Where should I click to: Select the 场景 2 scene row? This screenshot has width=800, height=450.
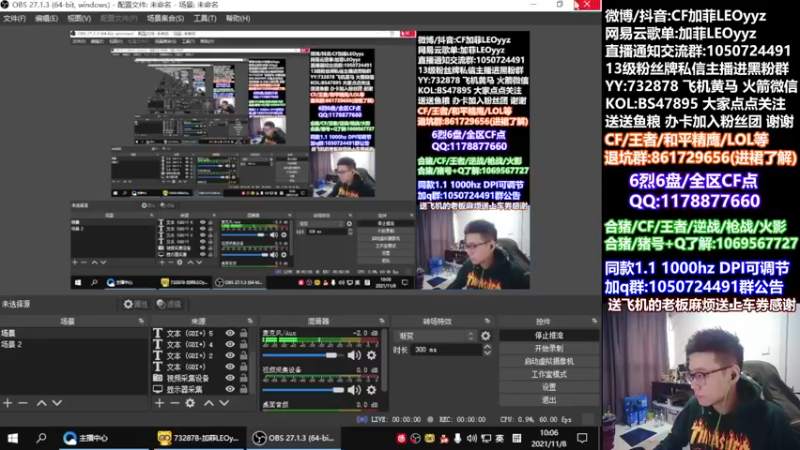[x=74, y=344]
